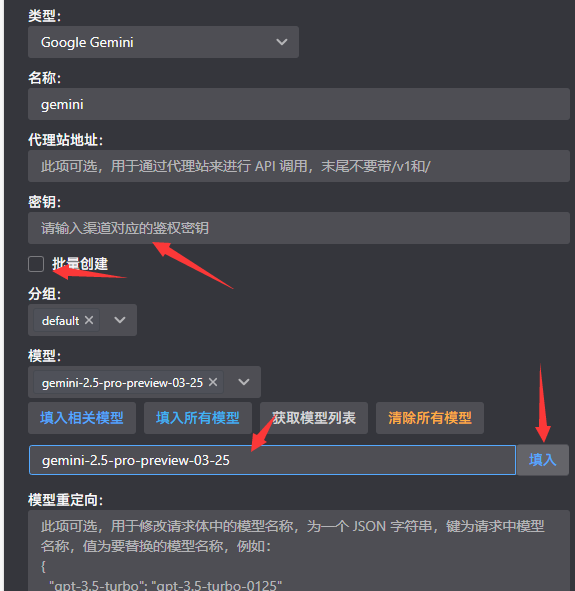
Task: Click the 代理站地址 input field
Action: click(299, 166)
